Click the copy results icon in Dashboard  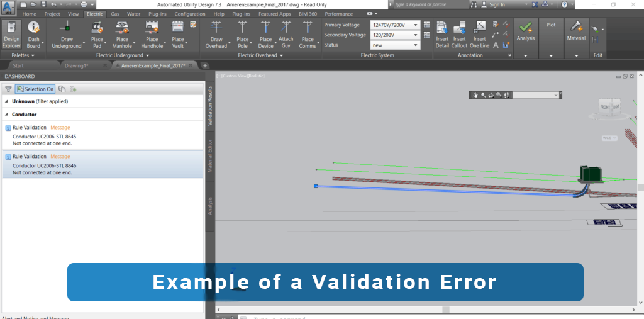(x=62, y=89)
